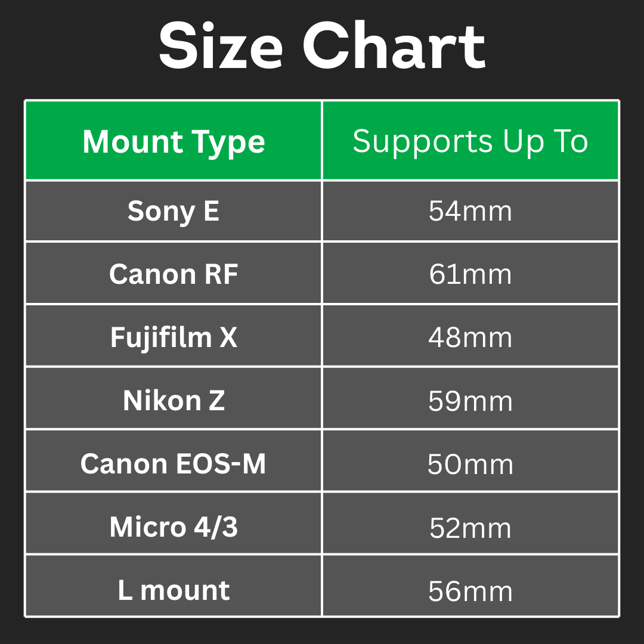Select the Fujifilm X mount cell

pyautogui.click(x=174, y=337)
